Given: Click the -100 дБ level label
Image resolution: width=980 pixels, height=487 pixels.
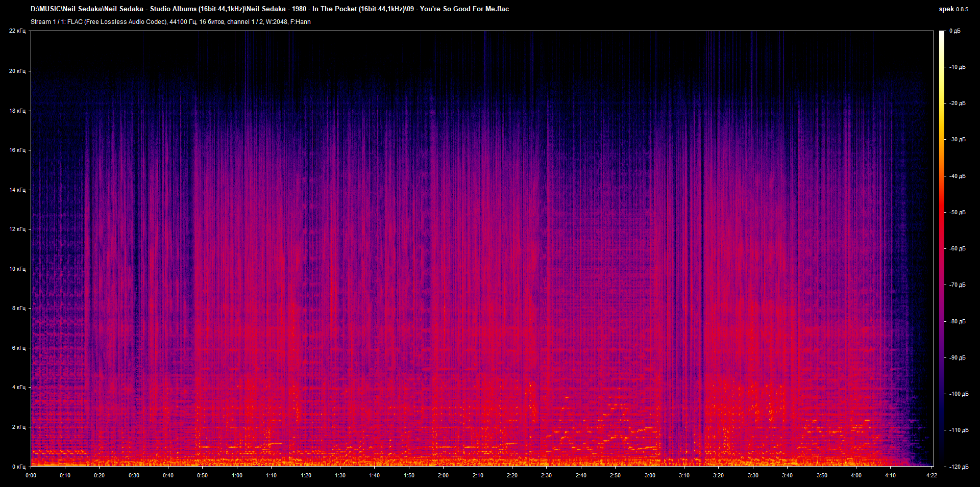Looking at the screenshot, I should point(959,394).
